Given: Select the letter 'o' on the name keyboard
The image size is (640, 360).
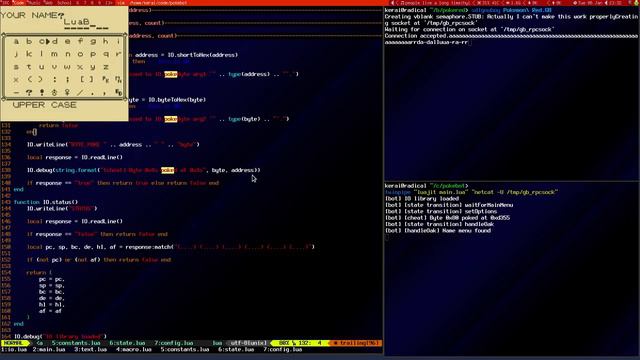Looking at the screenshot, I should pos(80,54).
